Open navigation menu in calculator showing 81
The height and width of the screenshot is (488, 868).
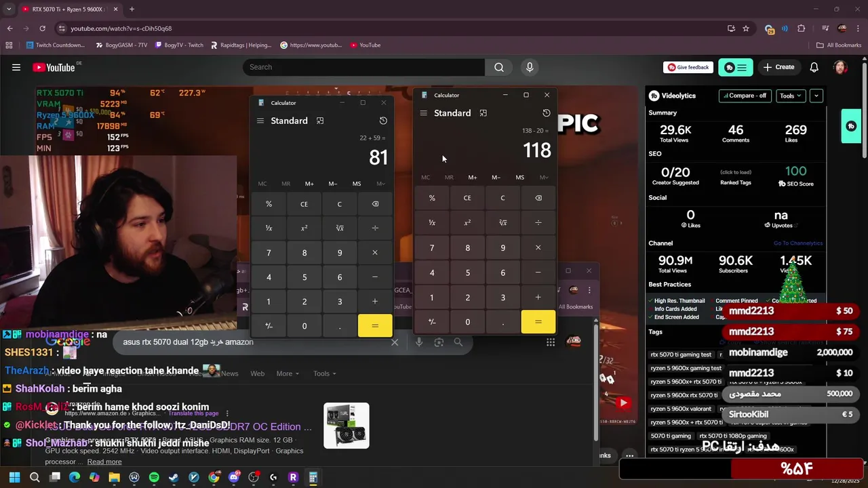pos(260,121)
